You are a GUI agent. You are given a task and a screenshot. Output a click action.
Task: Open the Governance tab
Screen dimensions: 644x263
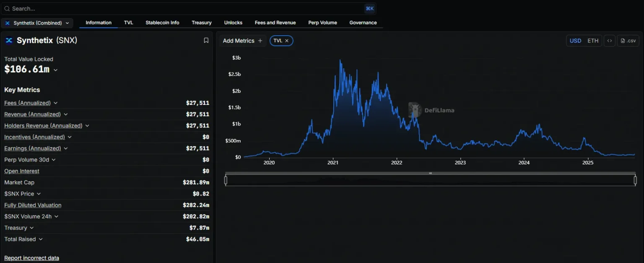[363, 23]
